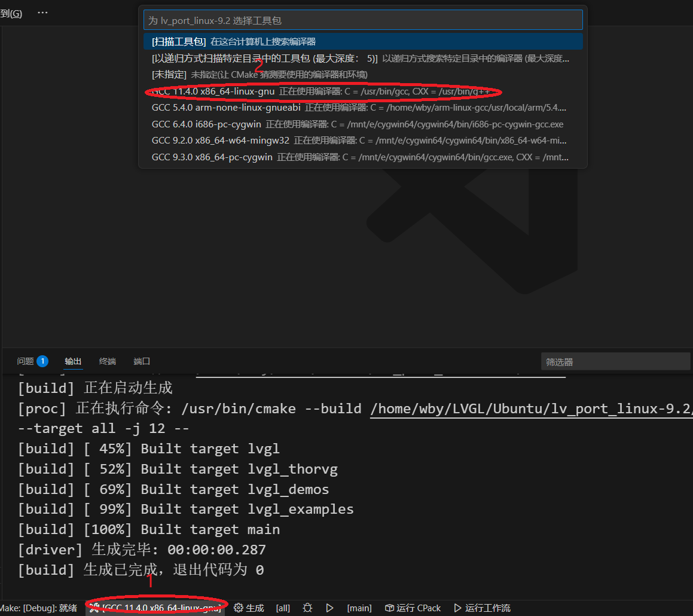693x616 pixels.
Task: Select the [main] launch target
Action: coord(359,608)
